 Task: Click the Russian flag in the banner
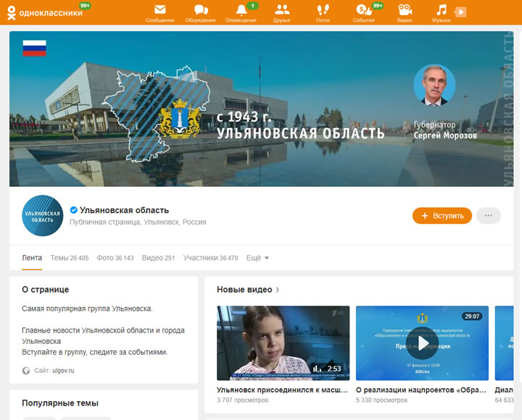point(34,49)
